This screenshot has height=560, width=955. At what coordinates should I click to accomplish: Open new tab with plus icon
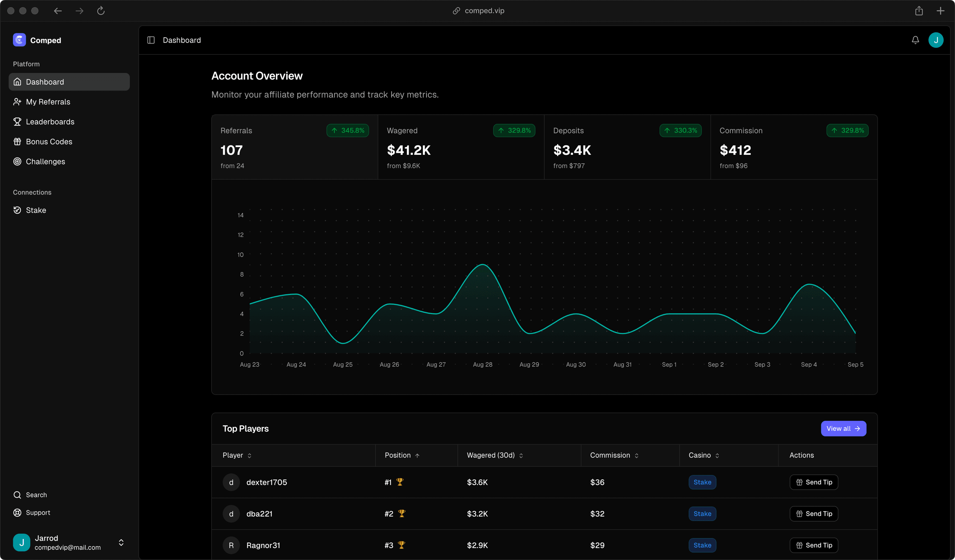(941, 11)
